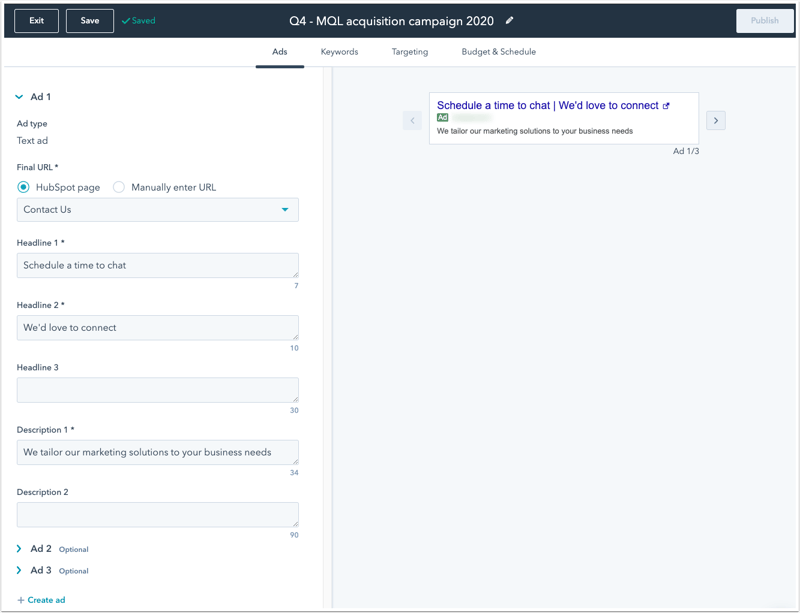Select the HubSpot page radio button
The image size is (800, 613).
click(x=23, y=187)
